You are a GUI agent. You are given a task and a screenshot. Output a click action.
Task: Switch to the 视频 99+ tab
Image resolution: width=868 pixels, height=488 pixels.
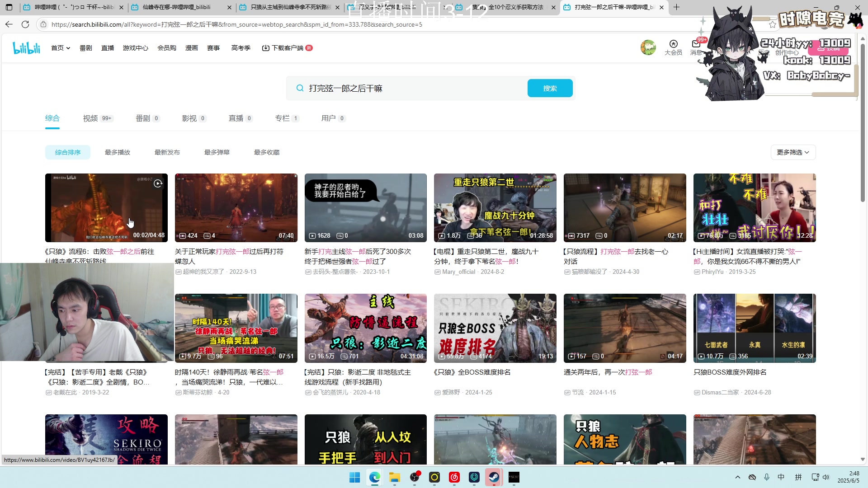click(98, 118)
